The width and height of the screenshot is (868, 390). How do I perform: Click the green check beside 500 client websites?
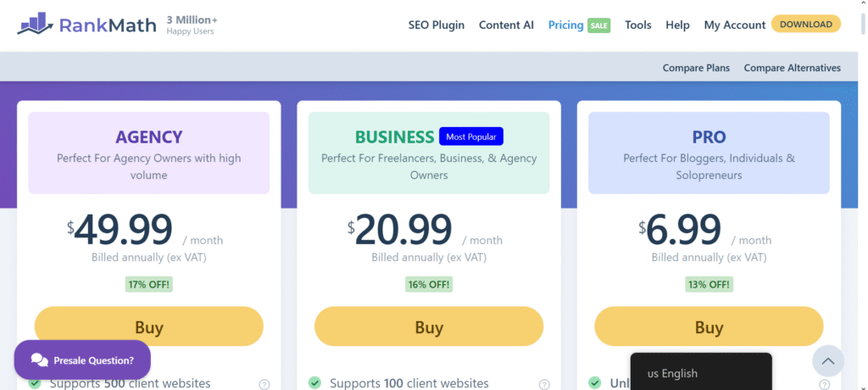point(34,383)
